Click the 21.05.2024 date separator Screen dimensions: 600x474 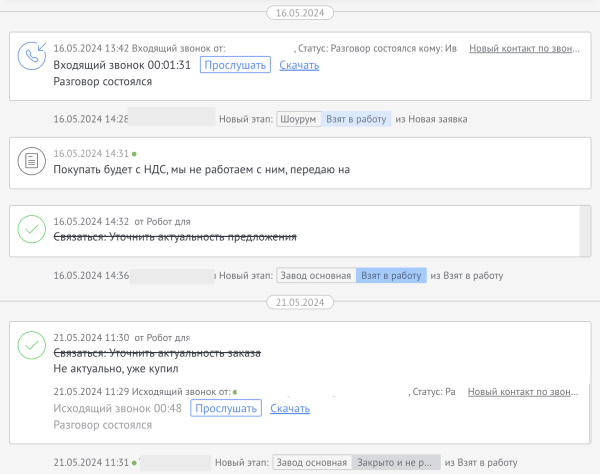(300, 301)
